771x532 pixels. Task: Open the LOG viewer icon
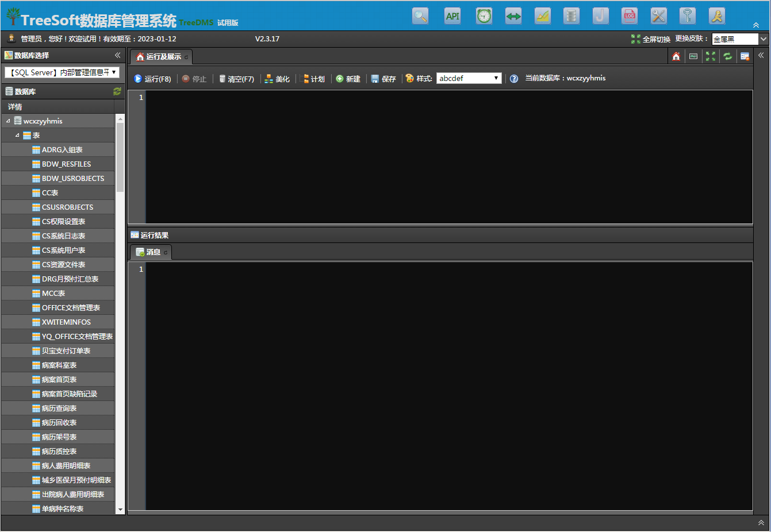pyautogui.click(x=630, y=16)
